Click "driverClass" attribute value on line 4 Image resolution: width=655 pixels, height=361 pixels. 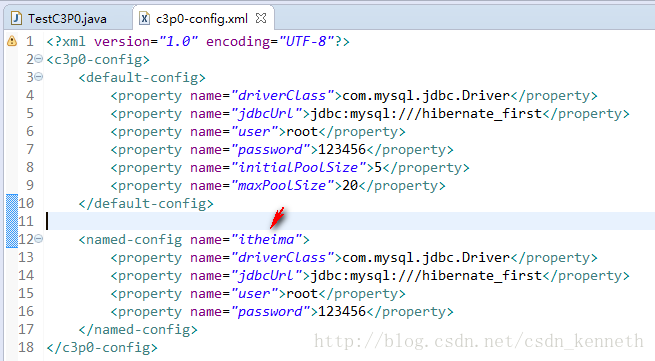(282, 96)
